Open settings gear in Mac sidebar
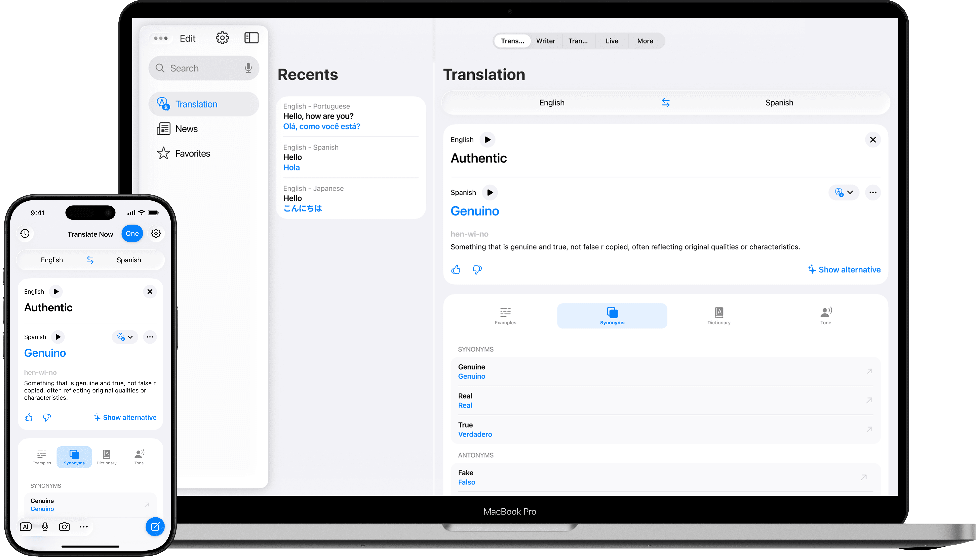The image size is (976, 560). [222, 38]
